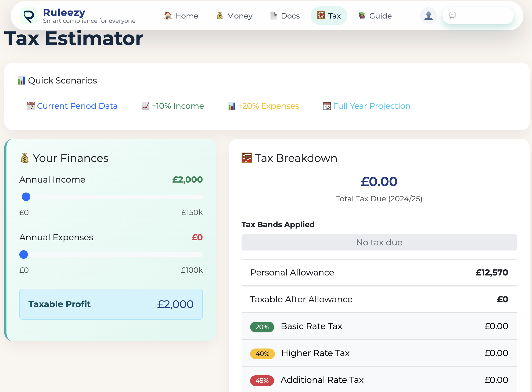Select the abacus icon on the Tax tab
The width and height of the screenshot is (532, 392).
coord(321,16)
